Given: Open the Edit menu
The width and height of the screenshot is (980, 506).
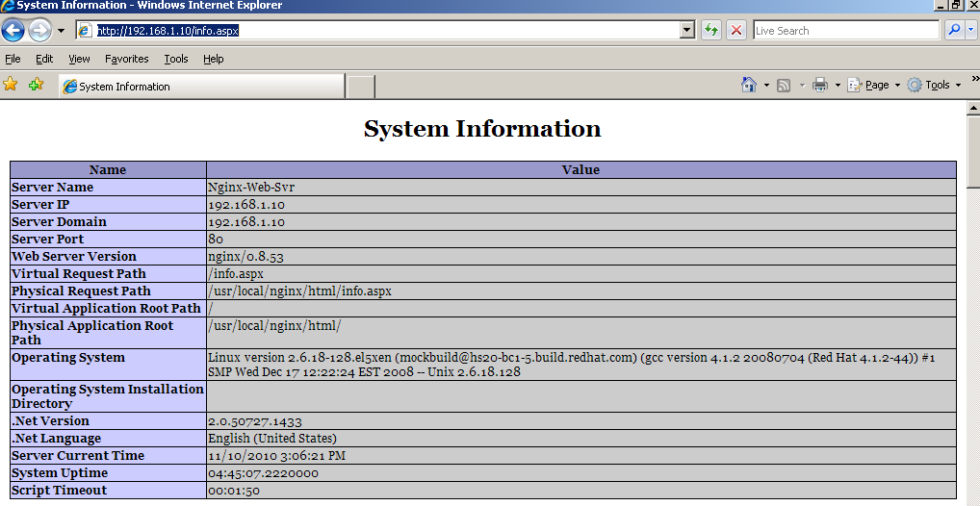Looking at the screenshot, I should click(44, 59).
